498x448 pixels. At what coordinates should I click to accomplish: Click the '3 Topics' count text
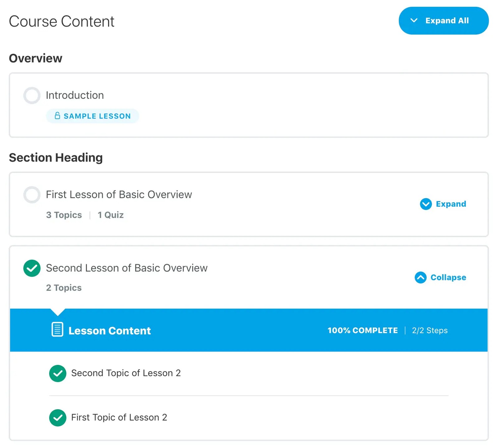click(x=64, y=215)
